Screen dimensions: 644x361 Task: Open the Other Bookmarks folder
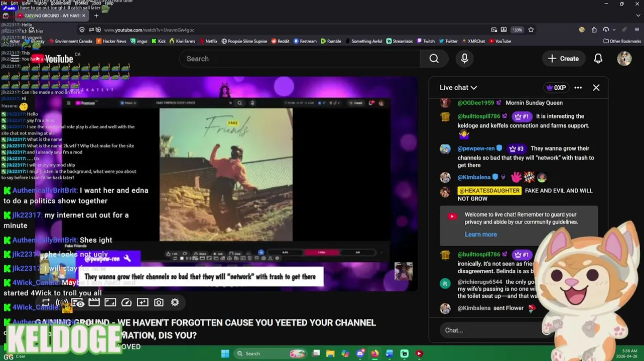622,41
